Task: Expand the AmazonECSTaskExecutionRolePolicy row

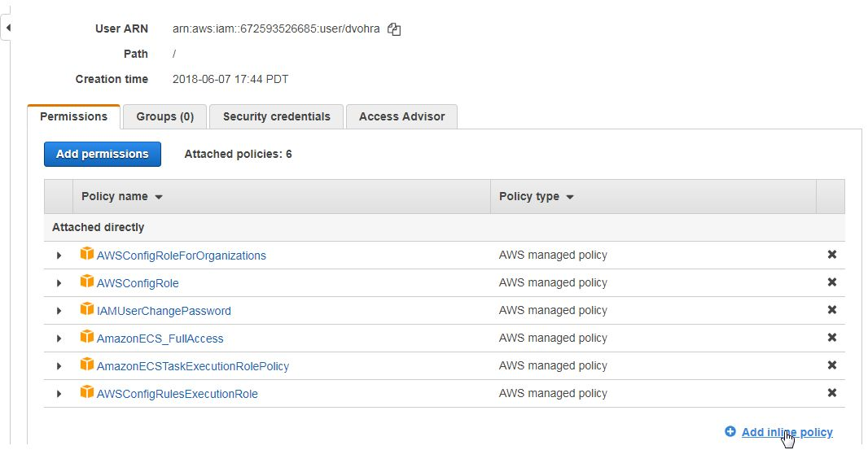Action: [x=59, y=366]
